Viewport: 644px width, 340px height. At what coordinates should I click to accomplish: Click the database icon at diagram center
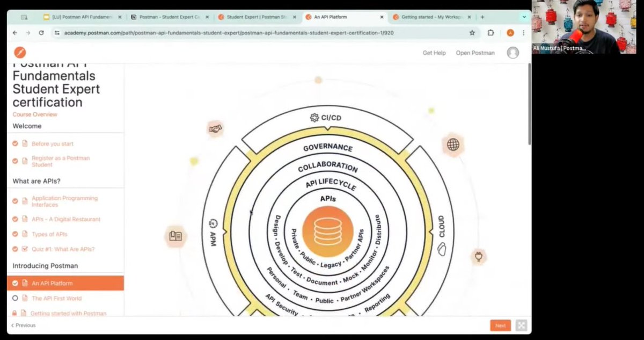tap(327, 232)
